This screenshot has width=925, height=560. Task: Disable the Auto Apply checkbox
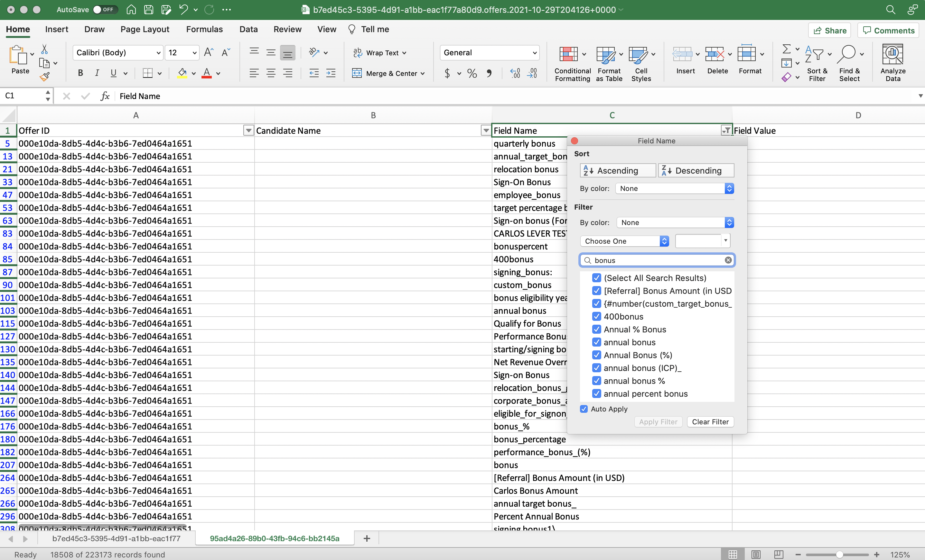click(x=584, y=409)
